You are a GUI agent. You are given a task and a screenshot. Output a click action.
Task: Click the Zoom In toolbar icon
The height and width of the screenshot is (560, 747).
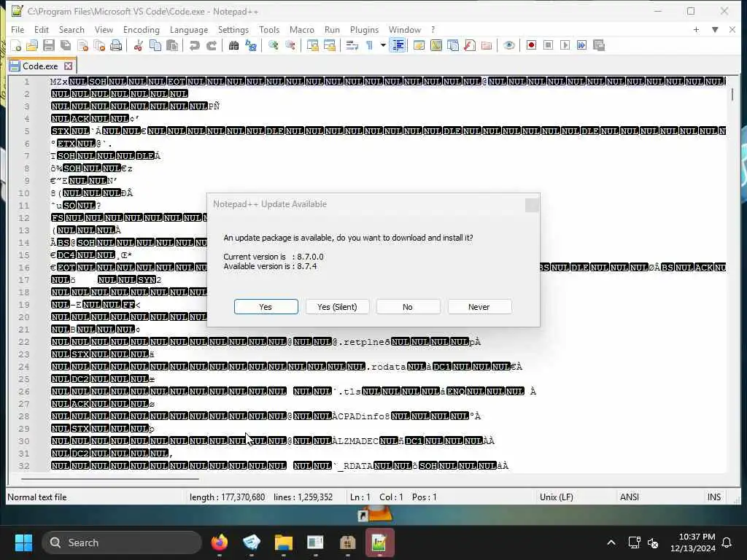pos(273,46)
